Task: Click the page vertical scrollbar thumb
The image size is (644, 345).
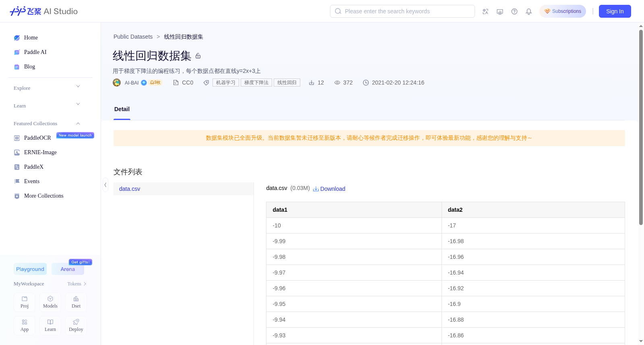Action: pos(641,127)
